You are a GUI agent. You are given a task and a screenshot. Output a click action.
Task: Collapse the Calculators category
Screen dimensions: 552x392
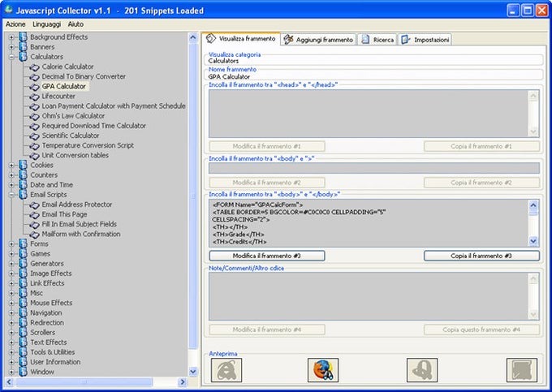[11, 57]
